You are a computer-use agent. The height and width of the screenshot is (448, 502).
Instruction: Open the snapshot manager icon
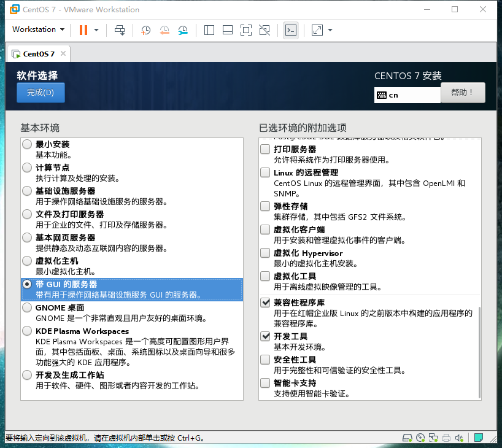pos(183,30)
